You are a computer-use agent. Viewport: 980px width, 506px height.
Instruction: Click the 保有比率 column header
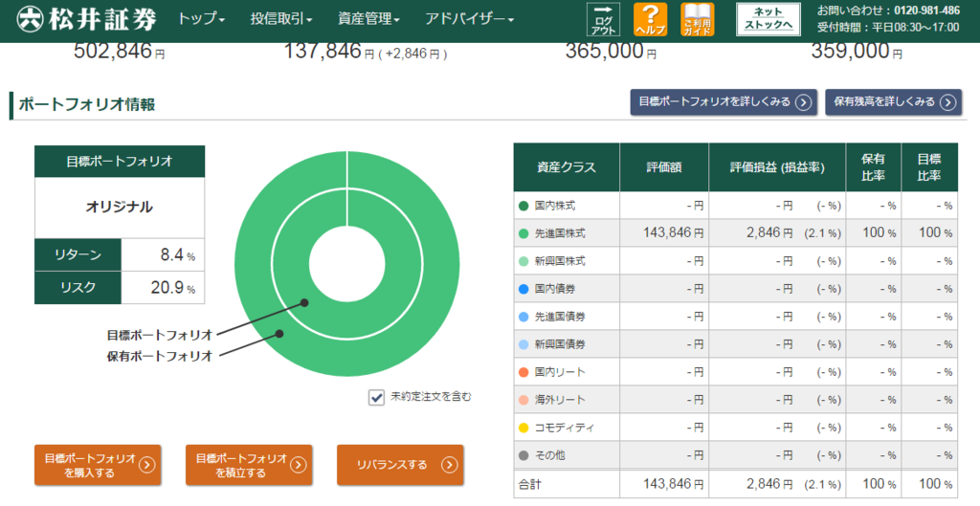click(x=873, y=167)
